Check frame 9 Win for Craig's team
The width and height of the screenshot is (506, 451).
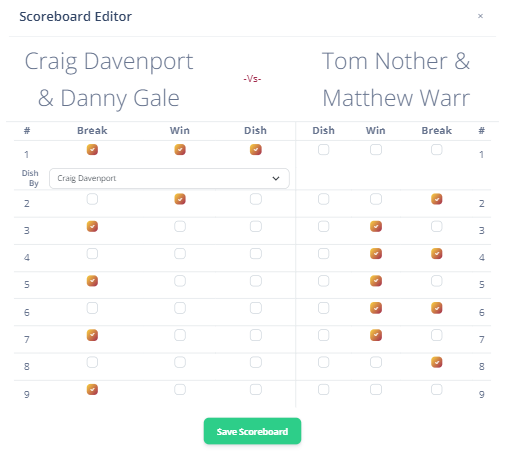click(x=180, y=389)
